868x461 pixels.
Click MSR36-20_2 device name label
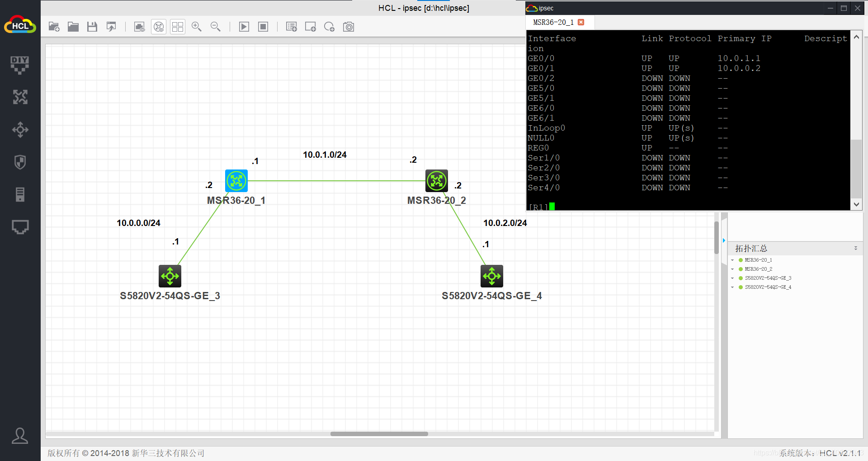pyautogui.click(x=436, y=201)
